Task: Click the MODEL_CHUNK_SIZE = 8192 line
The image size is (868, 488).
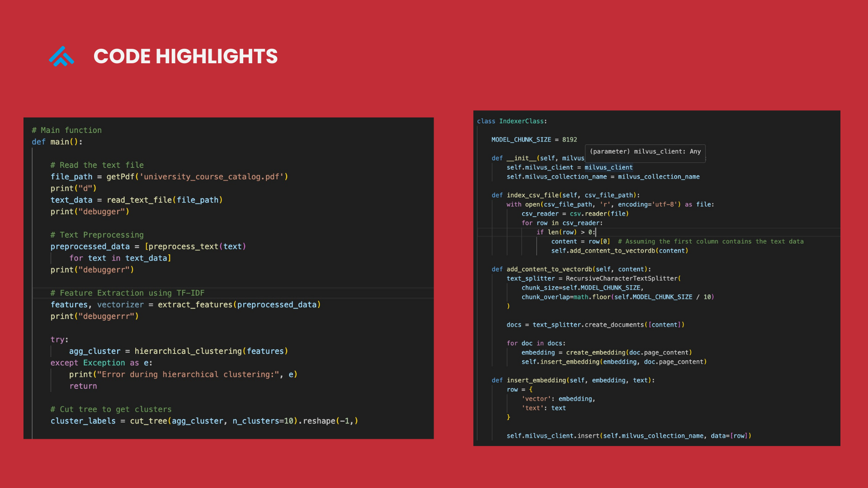Action: 534,140
